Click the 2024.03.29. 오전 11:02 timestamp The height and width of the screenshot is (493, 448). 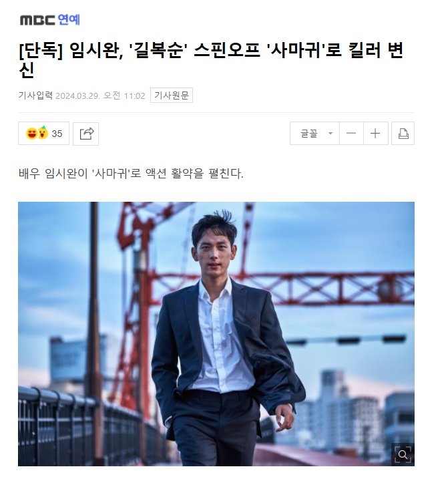pyautogui.click(x=100, y=96)
